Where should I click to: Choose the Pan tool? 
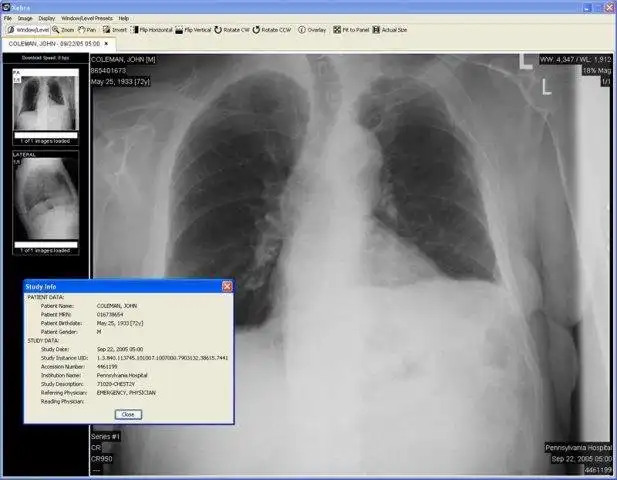(x=87, y=30)
